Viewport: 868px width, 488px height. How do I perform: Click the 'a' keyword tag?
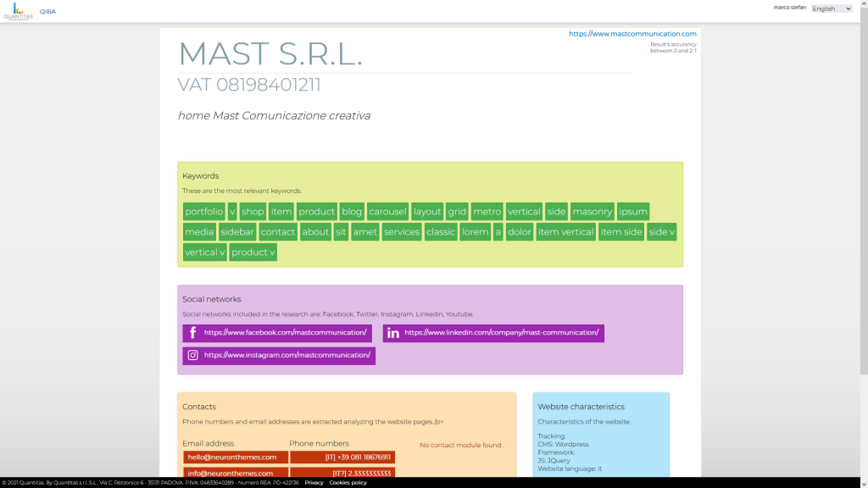498,232
